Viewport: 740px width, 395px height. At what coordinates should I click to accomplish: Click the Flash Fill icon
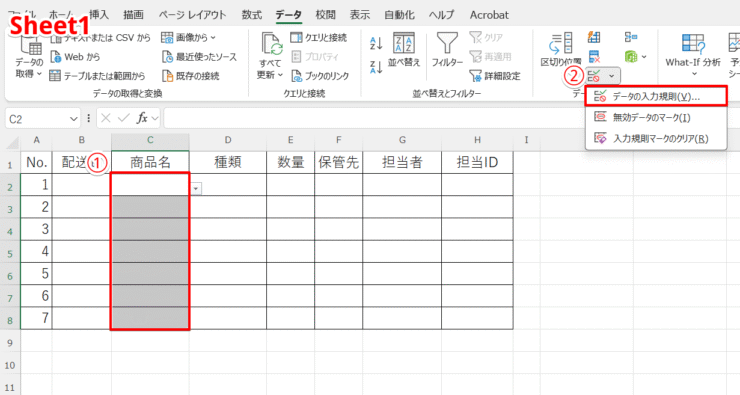594,37
